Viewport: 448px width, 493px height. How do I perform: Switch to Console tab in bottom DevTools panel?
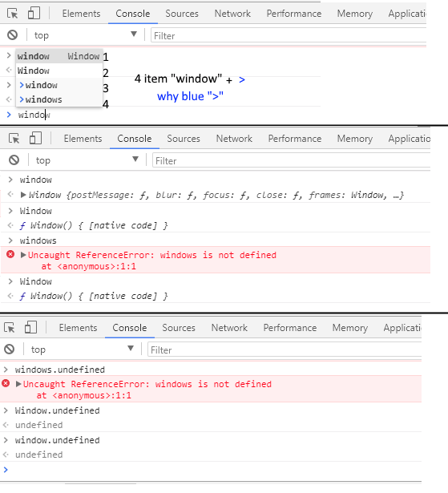coord(130,328)
